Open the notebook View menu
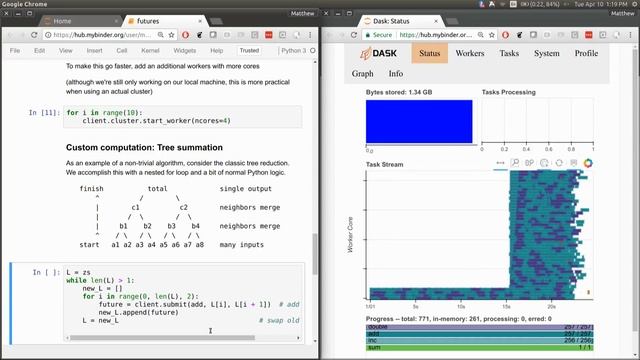 (65, 51)
